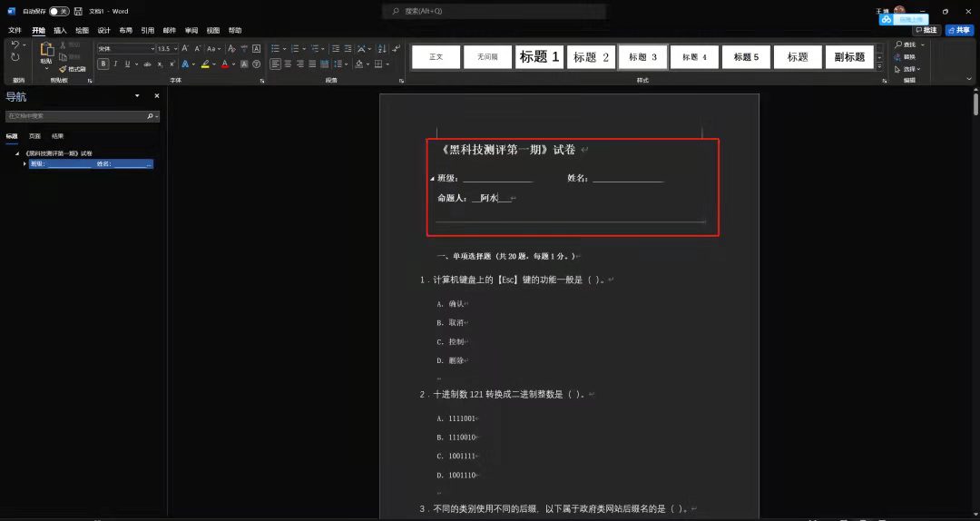This screenshot has height=521, width=980.
Task: Toggle strikethrough formatting
Action: (x=149, y=64)
